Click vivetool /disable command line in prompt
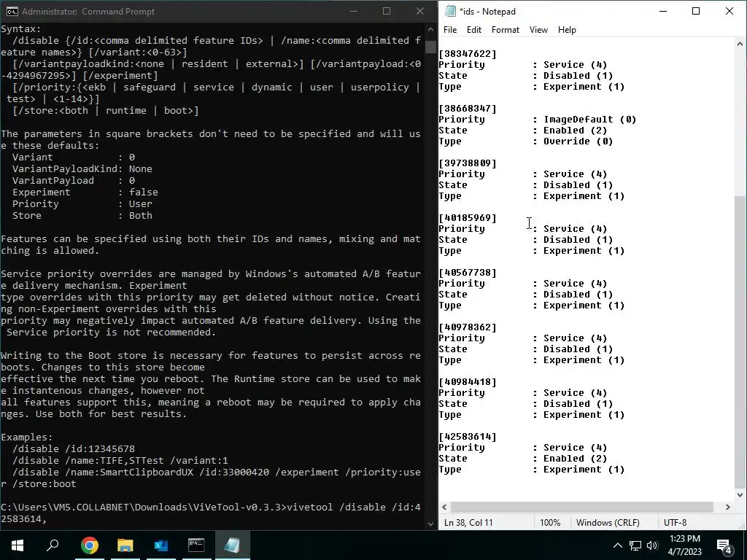 pyautogui.click(x=211, y=513)
